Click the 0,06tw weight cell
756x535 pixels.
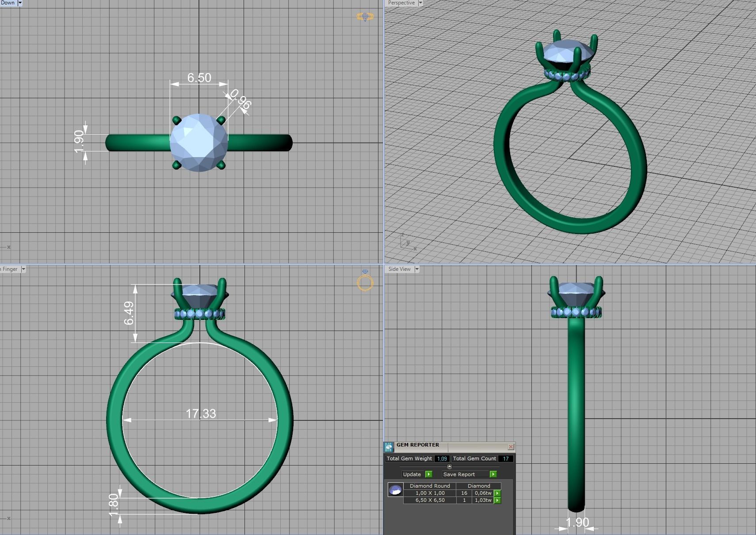483,493
